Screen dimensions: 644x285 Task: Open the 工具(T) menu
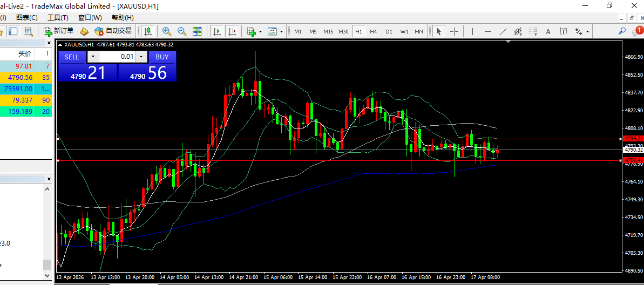coord(58,18)
